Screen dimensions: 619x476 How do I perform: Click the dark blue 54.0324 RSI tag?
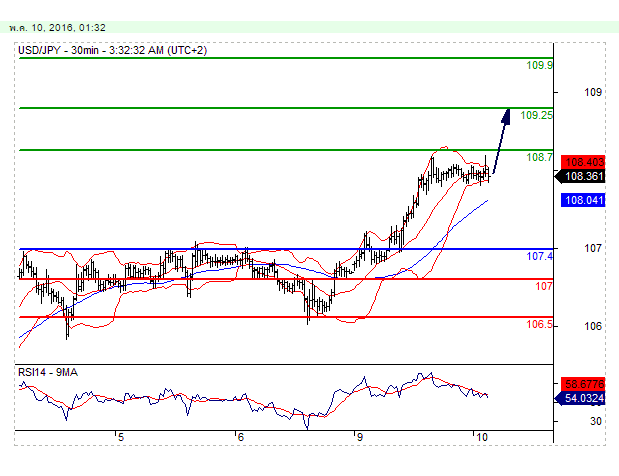click(580, 398)
